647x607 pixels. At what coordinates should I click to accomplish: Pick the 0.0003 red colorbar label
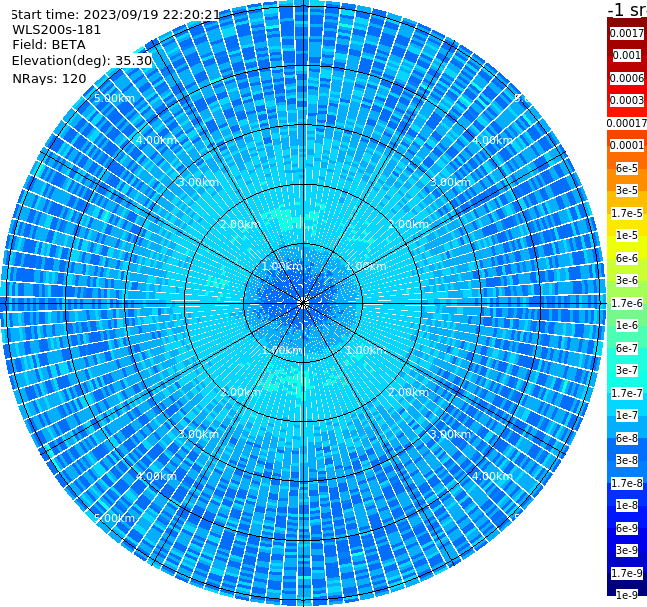pos(627,100)
